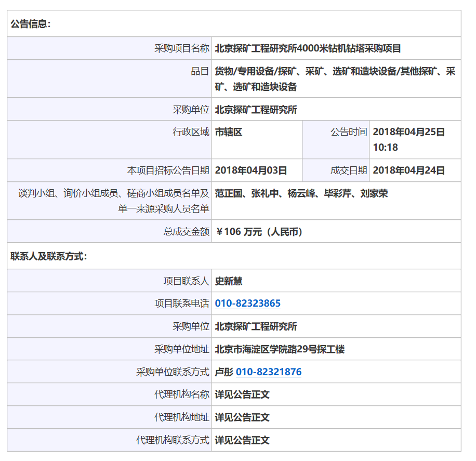The width and height of the screenshot is (476, 461).
Task: Click 详见公告正文 in the 代理机构地址 row
Action: pos(242,417)
